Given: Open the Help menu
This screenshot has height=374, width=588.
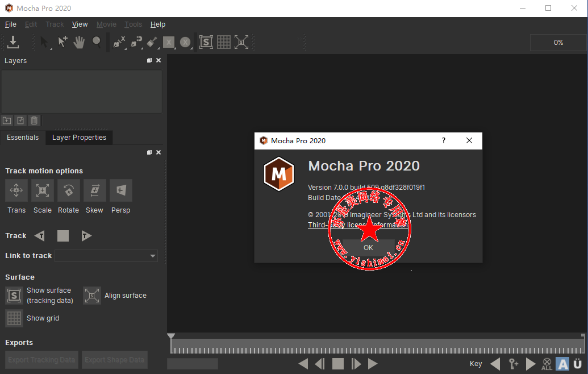Looking at the screenshot, I should point(158,24).
